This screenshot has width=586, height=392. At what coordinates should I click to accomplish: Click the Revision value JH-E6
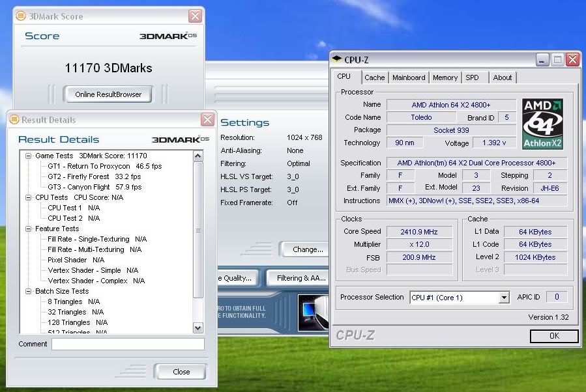[549, 188]
